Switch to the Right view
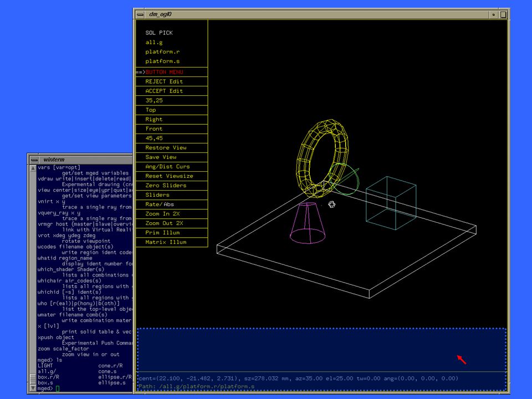This screenshot has height=399, width=532. coord(172,120)
